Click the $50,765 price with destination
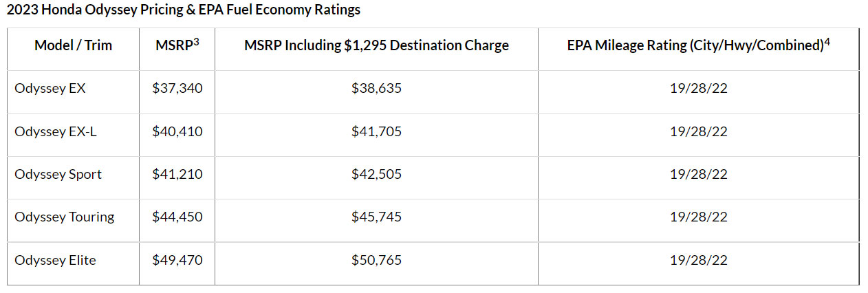 pyautogui.click(x=376, y=260)
